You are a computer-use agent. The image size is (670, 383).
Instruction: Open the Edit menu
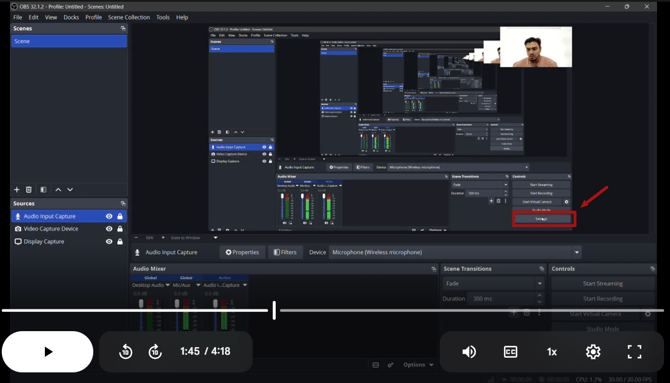(x=33, y=18)
